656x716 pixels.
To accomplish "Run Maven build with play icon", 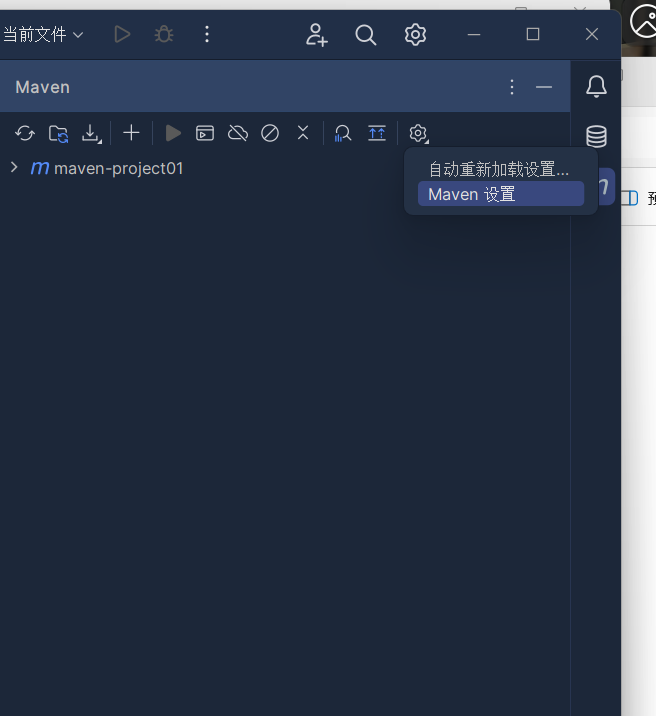I will point(173,133).
